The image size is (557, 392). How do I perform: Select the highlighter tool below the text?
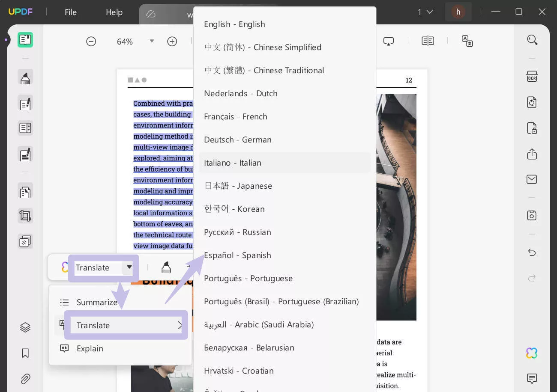[x=166, y=267]
